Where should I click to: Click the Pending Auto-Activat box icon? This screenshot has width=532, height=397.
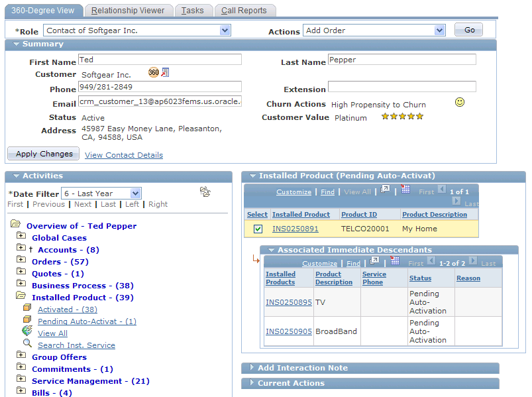pos(27,319)
